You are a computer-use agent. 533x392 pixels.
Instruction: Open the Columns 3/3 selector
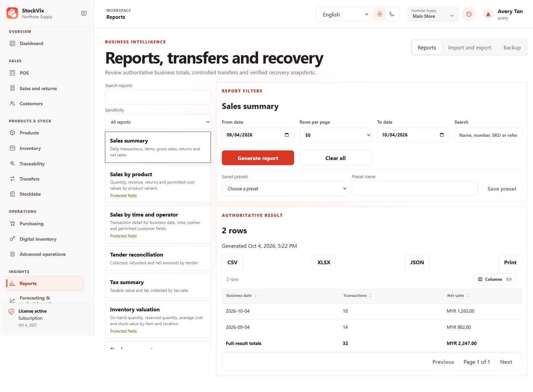point(495,279)
